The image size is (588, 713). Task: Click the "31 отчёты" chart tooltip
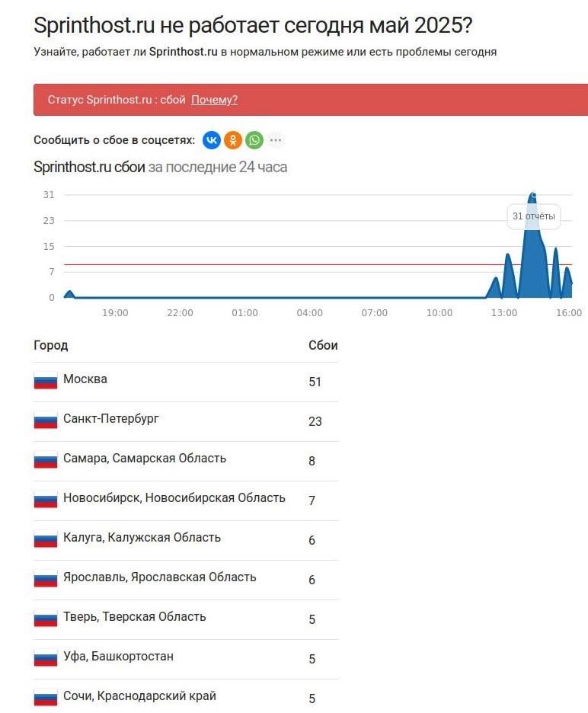(x=533, y=216)
